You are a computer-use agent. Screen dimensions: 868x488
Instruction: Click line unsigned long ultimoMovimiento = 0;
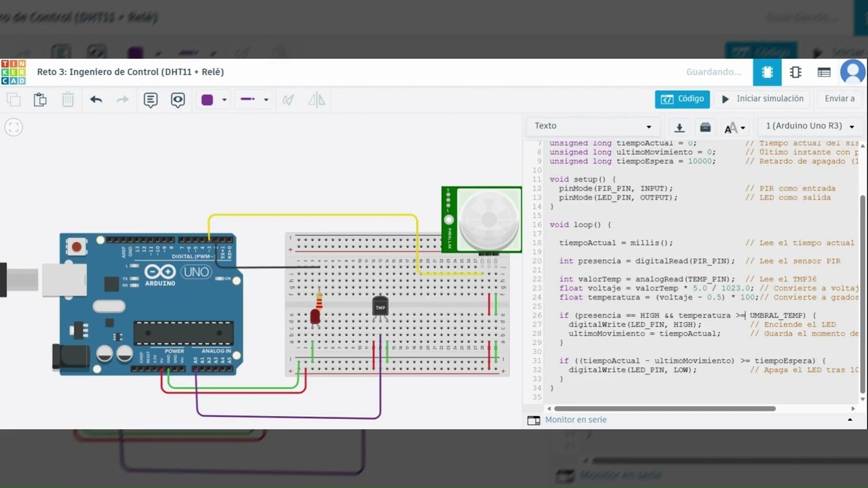click(x=632, y=152)
